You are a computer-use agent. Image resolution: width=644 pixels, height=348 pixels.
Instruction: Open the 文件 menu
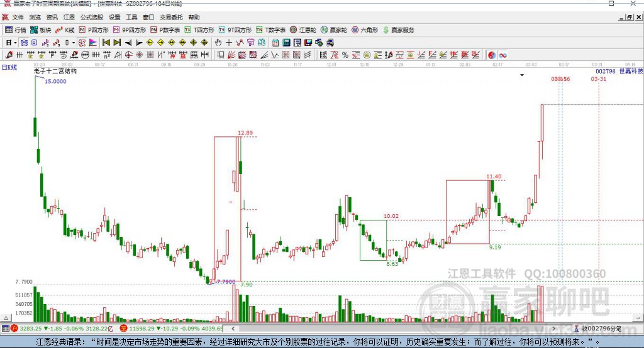18,17
